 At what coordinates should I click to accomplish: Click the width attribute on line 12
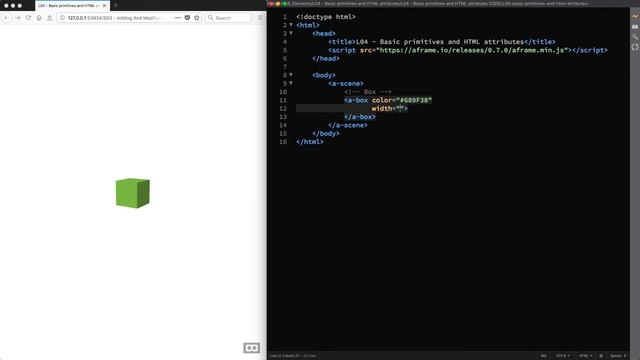point(382,109)
